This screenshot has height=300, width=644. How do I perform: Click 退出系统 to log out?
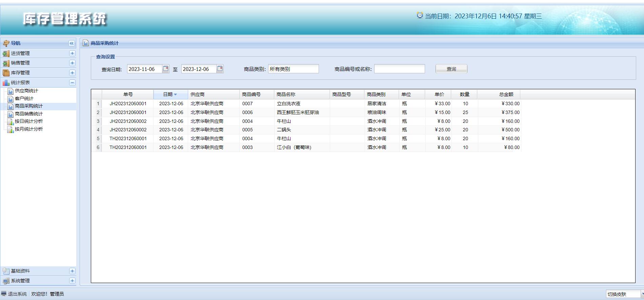click(x=17, y=294)
